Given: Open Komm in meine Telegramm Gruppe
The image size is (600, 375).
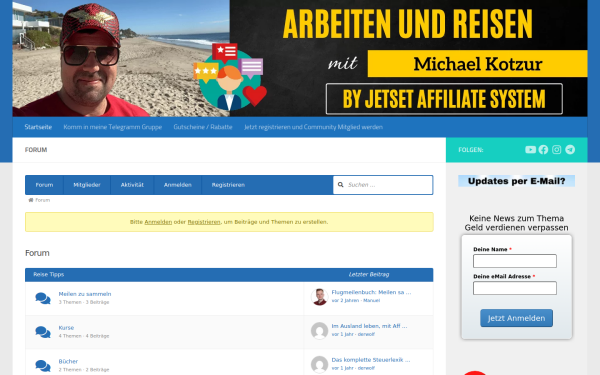Looking at the screenshot, I should coord(113,127).
